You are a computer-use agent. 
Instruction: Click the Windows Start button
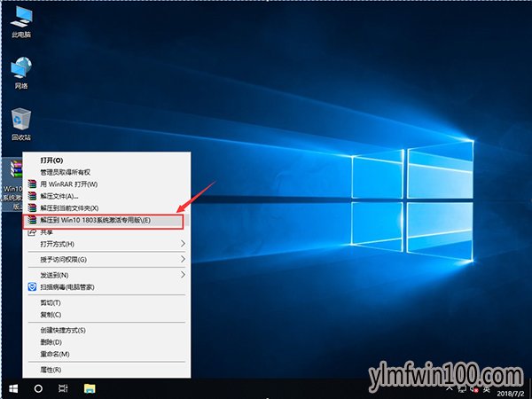pyautogui.click(x=13, y=388)
